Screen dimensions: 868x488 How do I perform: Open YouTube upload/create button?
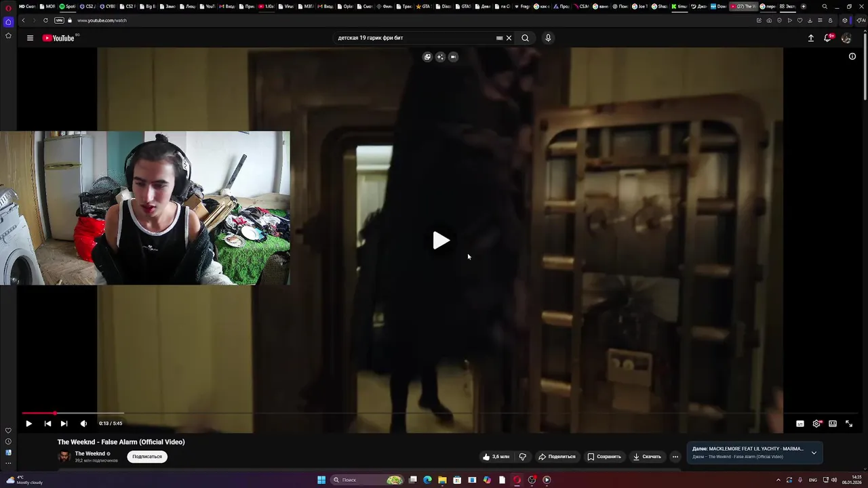coord(810,38)
